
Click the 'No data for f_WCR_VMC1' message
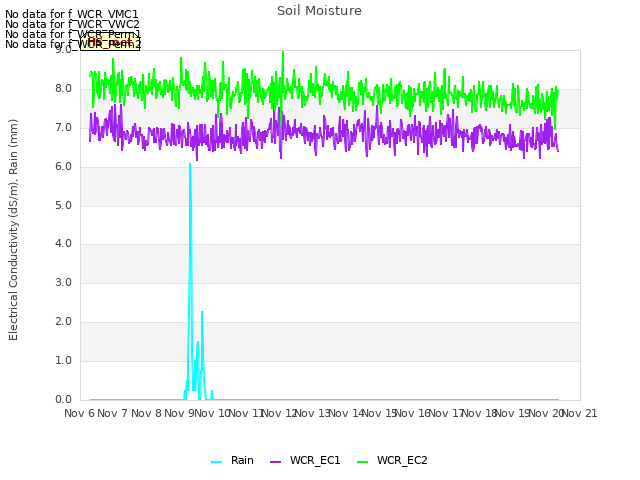[72, 14]
